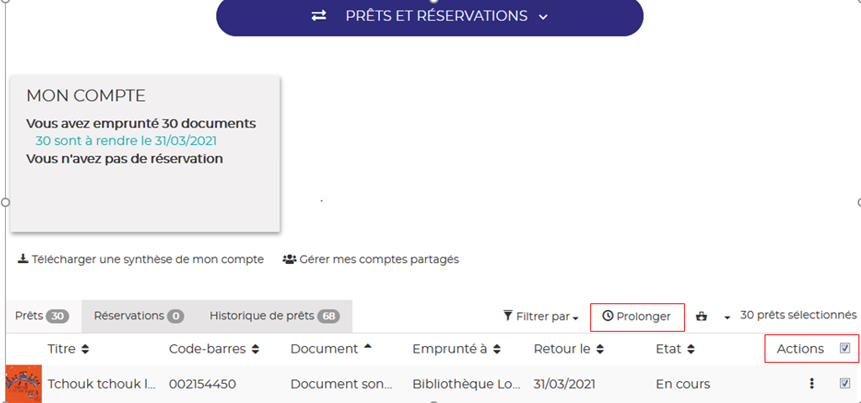Click the download icon for account summary
Image resolution: width=861 pixels, height=403 pixels.
click(23, 259)
